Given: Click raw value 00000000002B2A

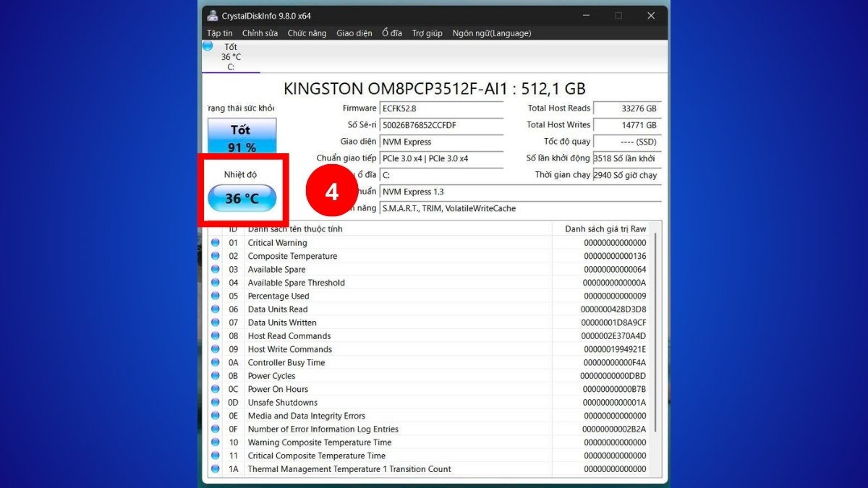Looking at the screenshot, I should click(613, 429).
